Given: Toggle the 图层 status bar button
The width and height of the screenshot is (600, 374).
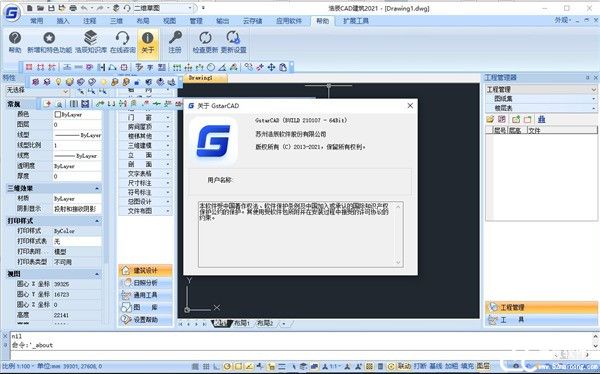Looking at the screenshot, I should [483, 366].
